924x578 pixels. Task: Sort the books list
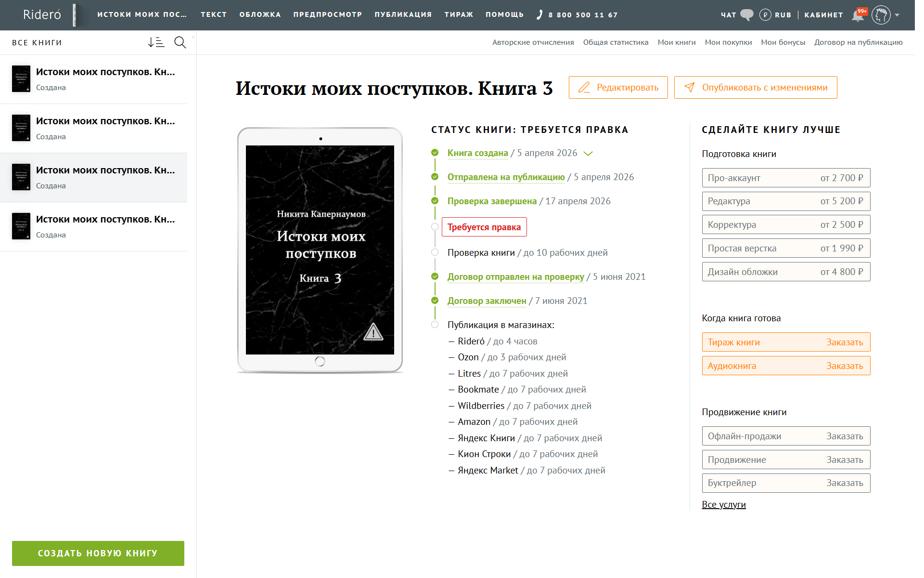coord(156,42)
